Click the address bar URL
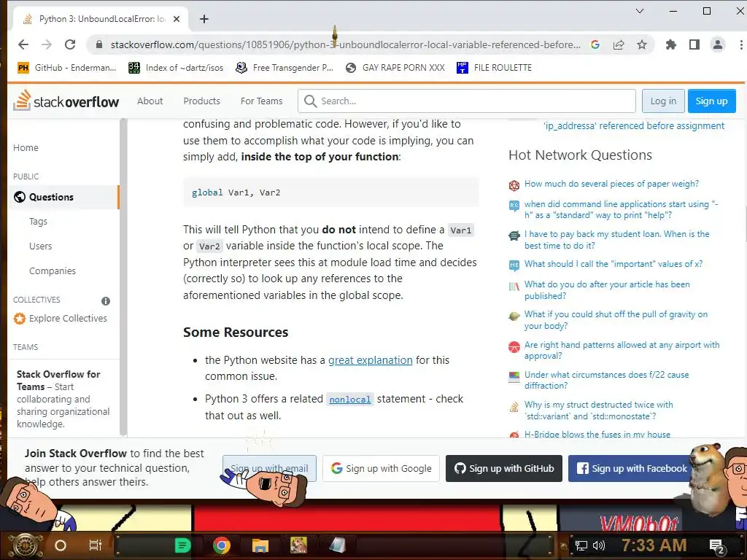 345,44
